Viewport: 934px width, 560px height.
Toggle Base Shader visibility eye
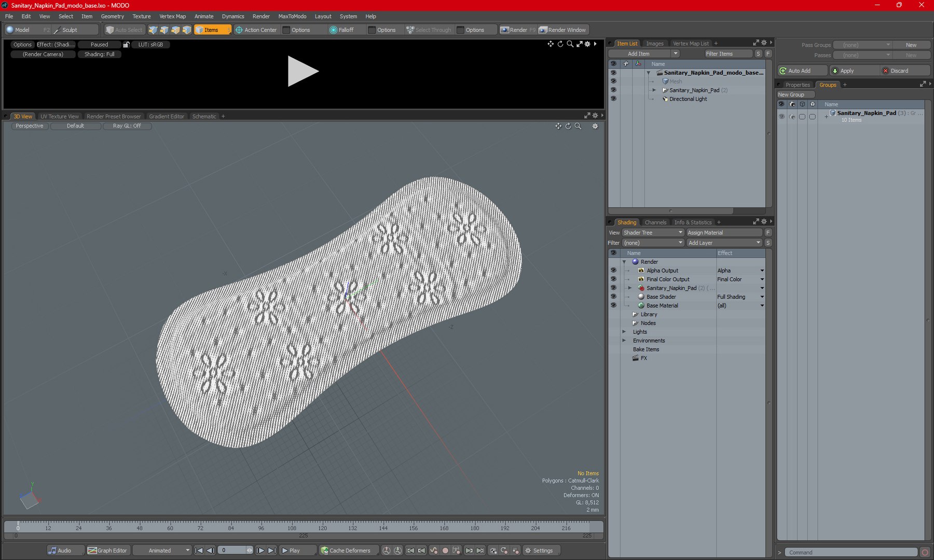613,297
